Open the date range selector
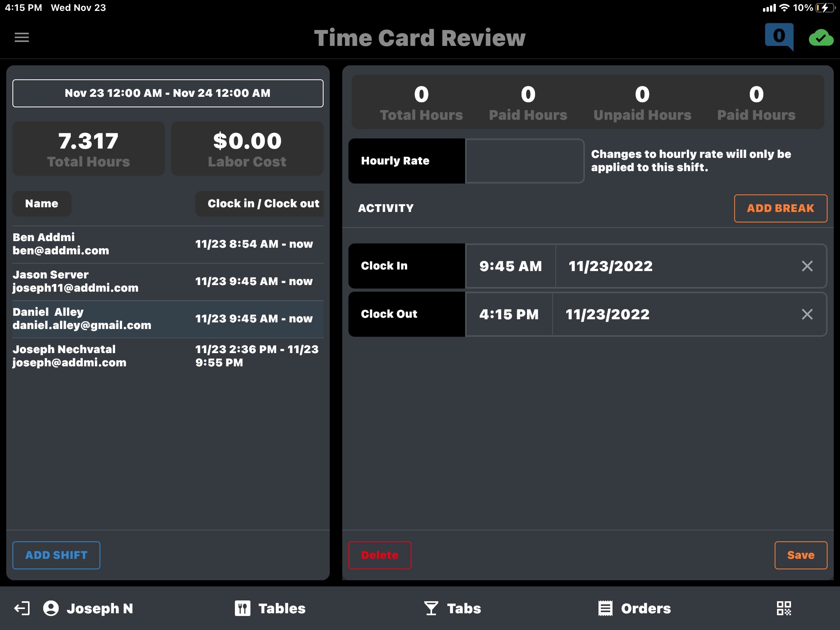 [168, 93]
